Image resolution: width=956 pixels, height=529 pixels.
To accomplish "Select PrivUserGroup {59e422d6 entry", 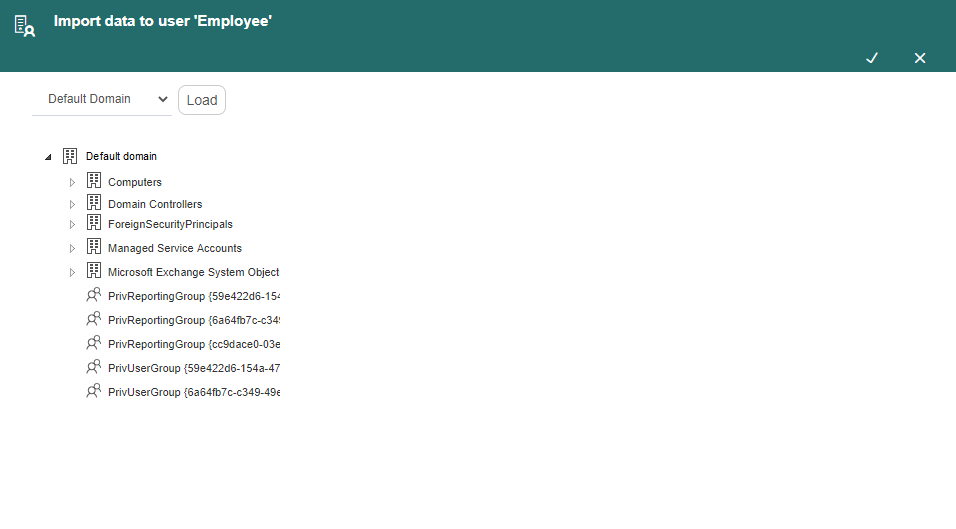I will click(194, 368).
